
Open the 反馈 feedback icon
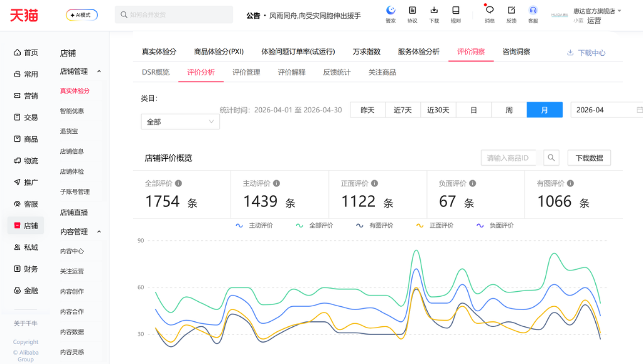(511, 14)
